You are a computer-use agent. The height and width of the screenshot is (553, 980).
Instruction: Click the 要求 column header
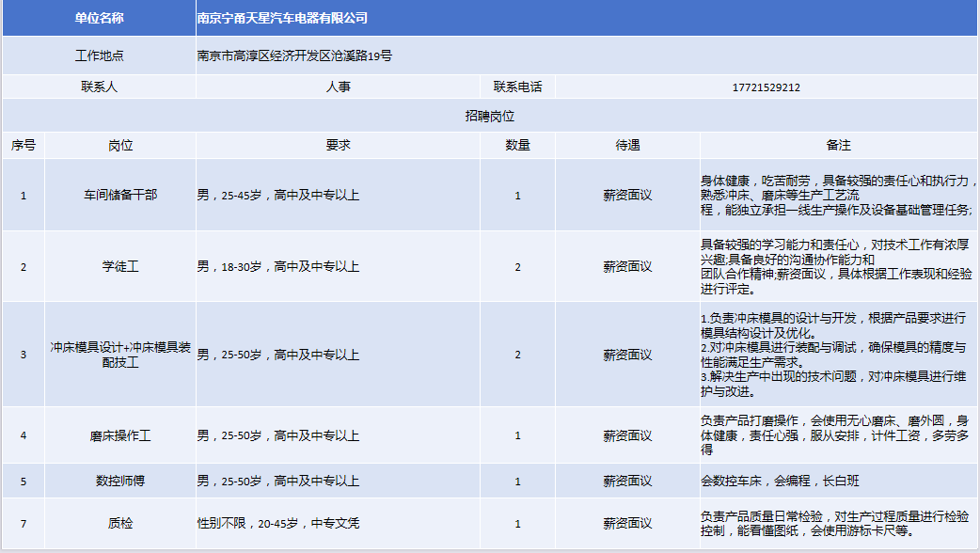(338, 146)
